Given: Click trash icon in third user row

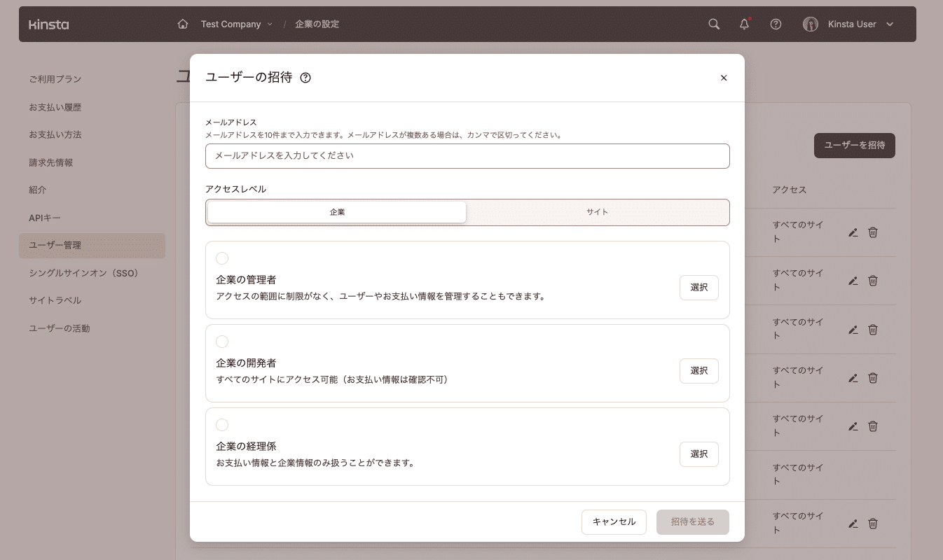Looking at the screenshot, I should [873, 329].
